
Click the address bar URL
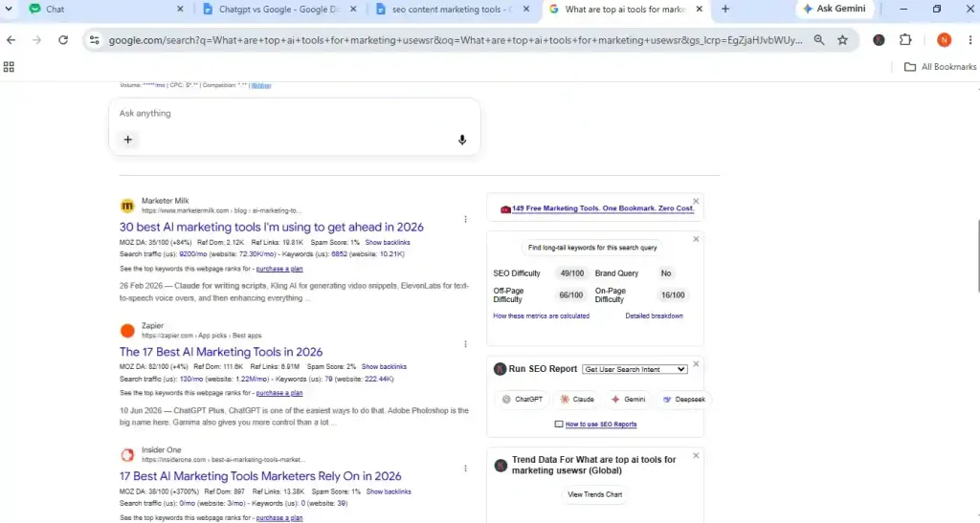pyautogui.click(x=455, y=40)
